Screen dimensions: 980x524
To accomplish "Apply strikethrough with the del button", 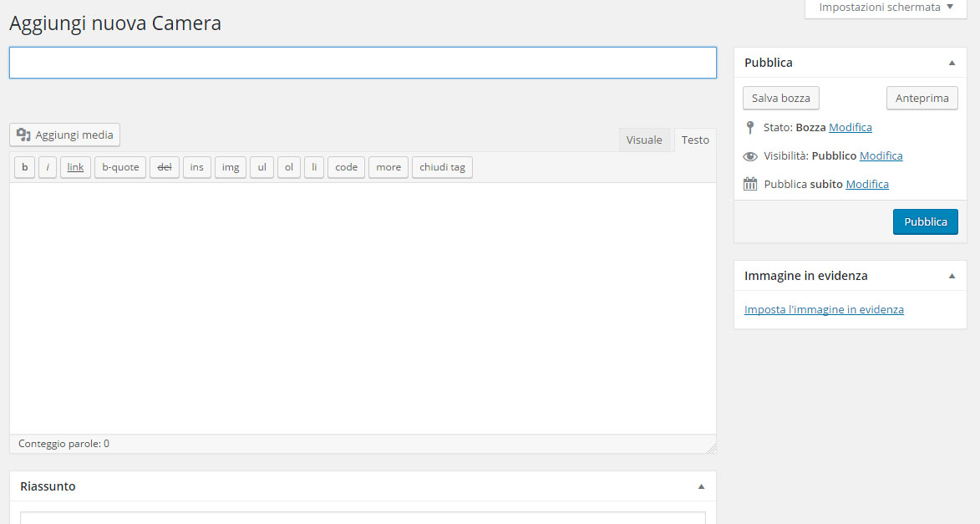I will click(x=164, y=167).
